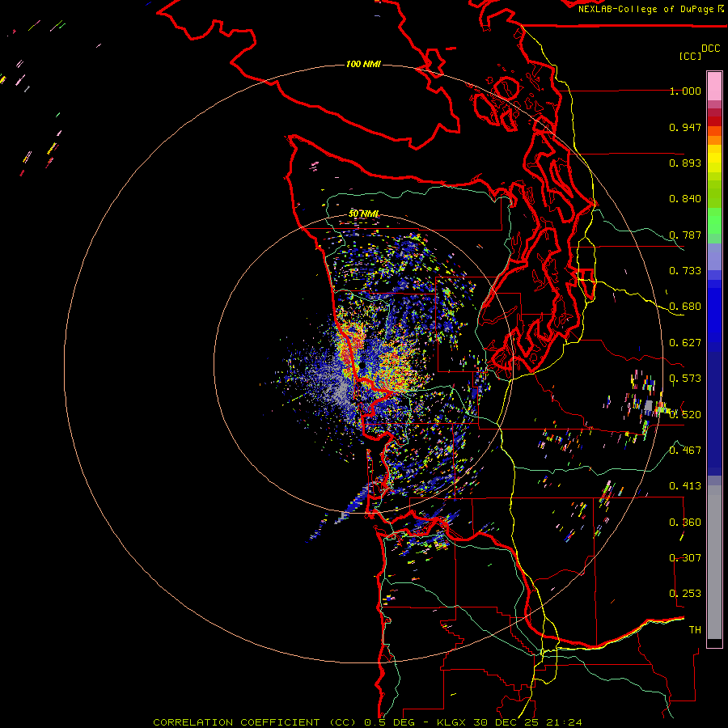Click the [CC] units label

(691, 56)
